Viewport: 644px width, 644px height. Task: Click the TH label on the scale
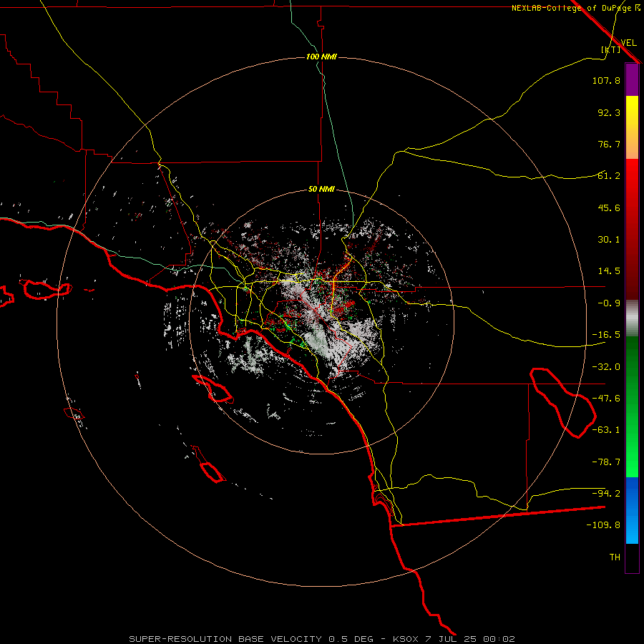pos(615,557)
